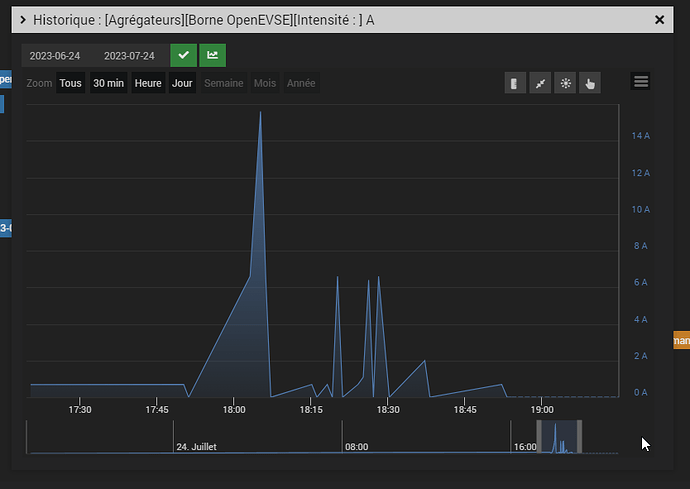This screenshot has width=690, height=489.
Task: Select the Semaine zoom option
Action: (224, 83)
